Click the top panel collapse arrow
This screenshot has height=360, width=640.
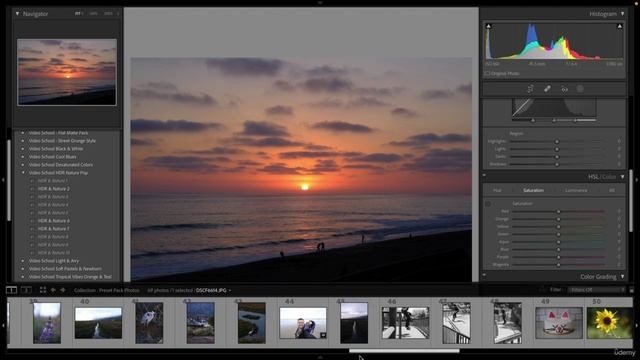tap(320, 2)
